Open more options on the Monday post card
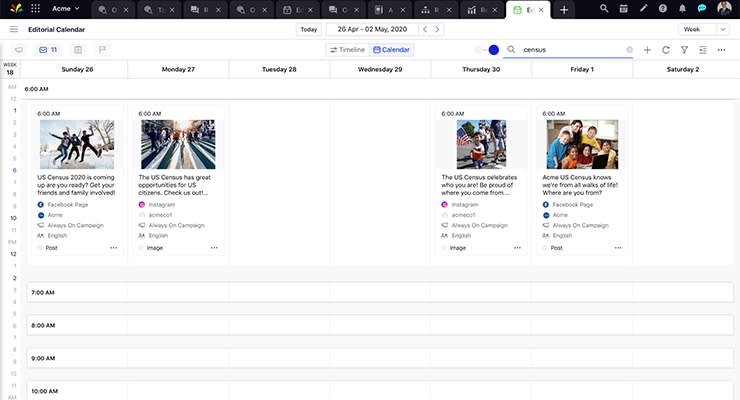 pyautogui.click(x=214, y=248)
